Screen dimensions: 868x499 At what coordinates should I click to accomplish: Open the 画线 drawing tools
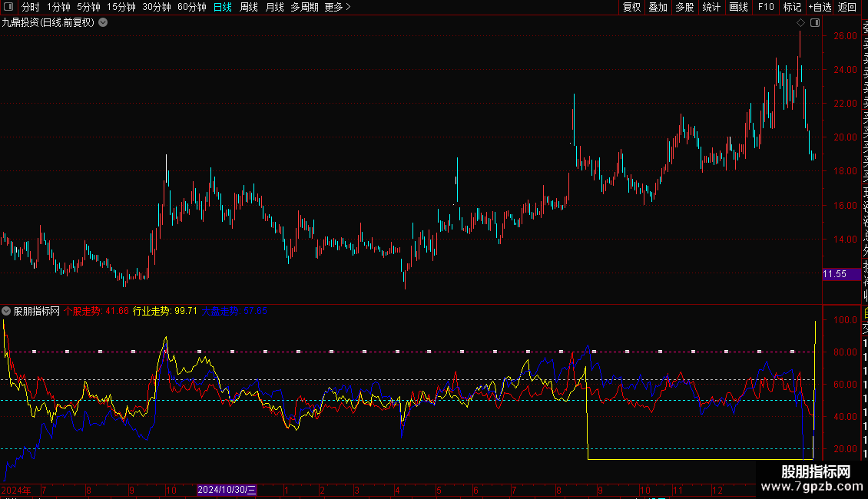pos(738,7)
